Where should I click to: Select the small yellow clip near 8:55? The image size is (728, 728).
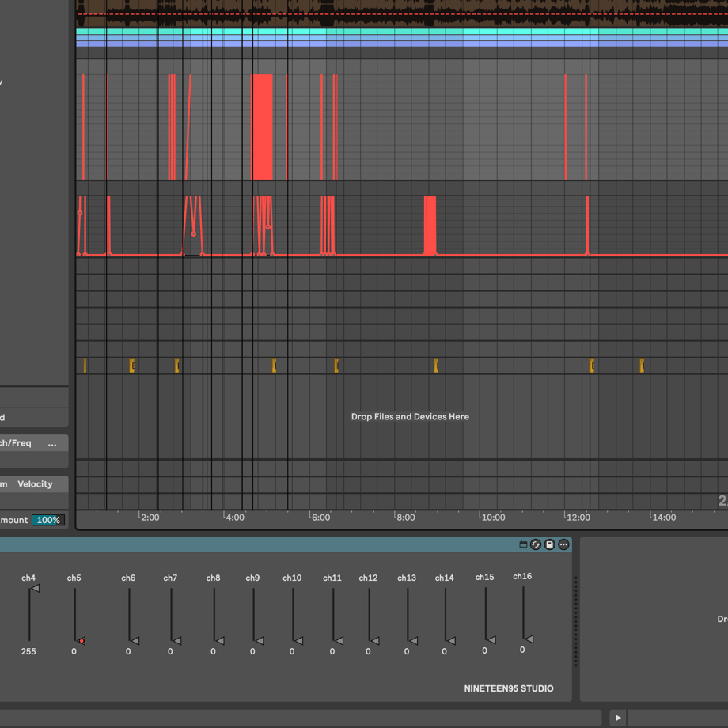[436, 366]
